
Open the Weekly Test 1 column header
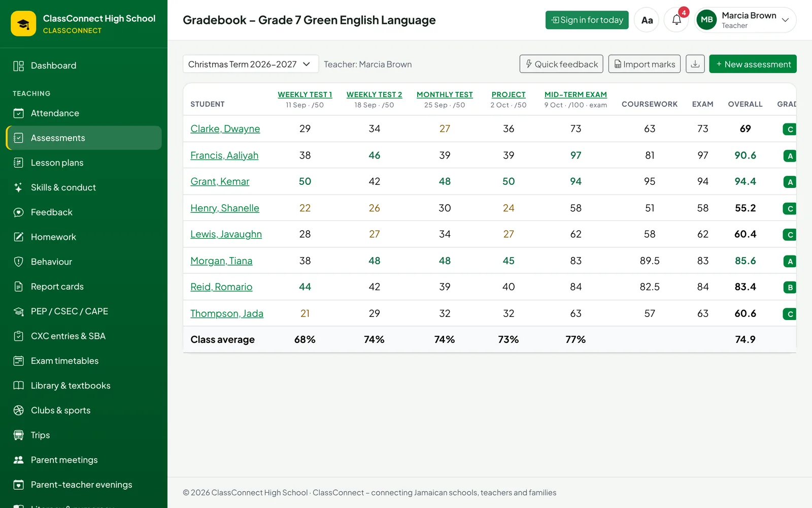(304, 94)
